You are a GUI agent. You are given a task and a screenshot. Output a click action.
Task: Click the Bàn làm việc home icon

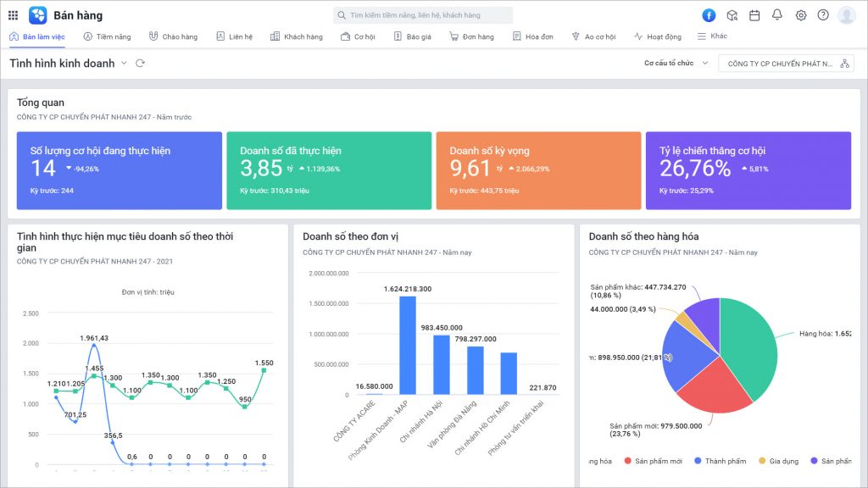click(14, 36)
